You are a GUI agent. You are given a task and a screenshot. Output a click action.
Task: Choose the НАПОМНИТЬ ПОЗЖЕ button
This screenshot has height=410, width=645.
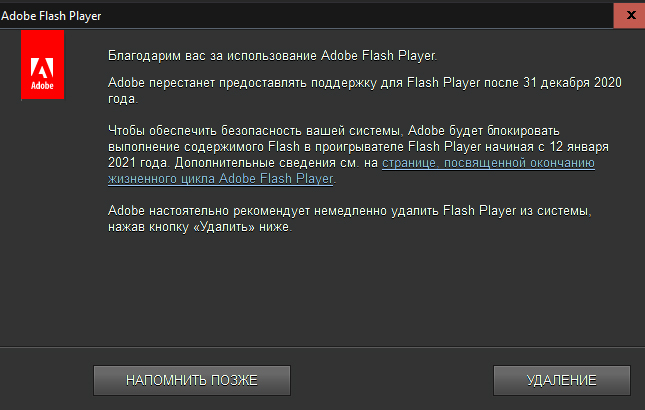click(192, 380)
